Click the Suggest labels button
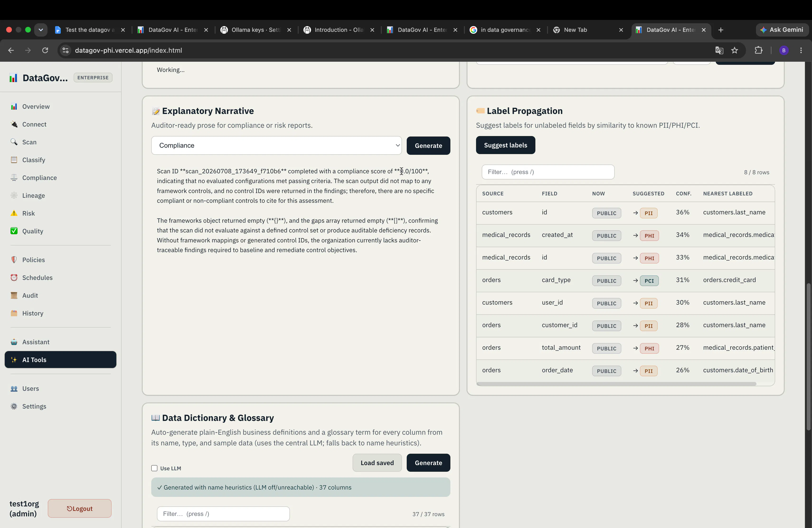The height and width of the screenshot is (528, 812). tap(505, 145)
